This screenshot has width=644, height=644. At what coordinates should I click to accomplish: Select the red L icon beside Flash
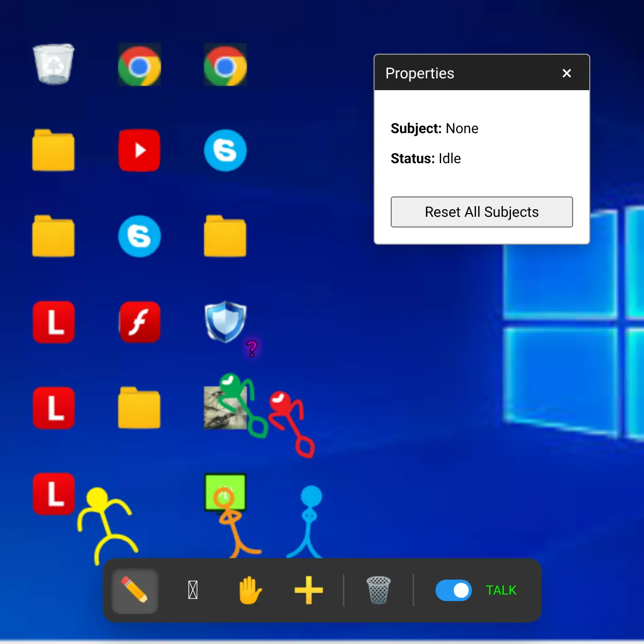coord(54,322)
